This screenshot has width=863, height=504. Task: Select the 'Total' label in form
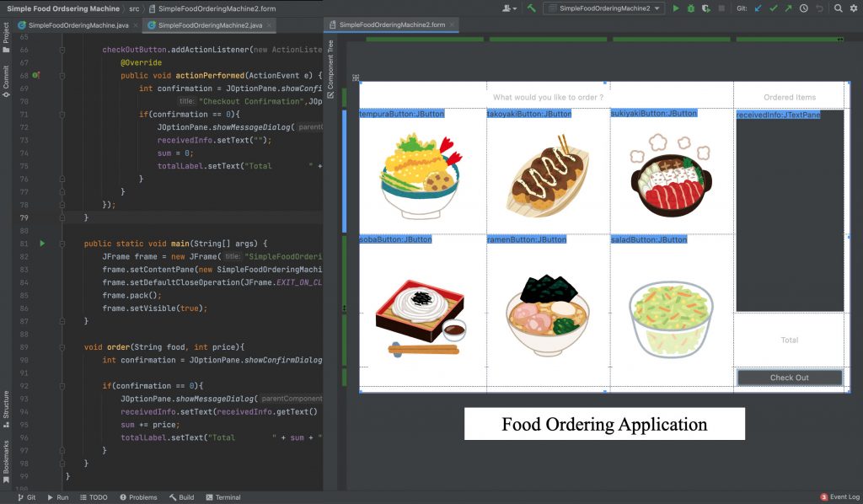(x=789, y=340)
